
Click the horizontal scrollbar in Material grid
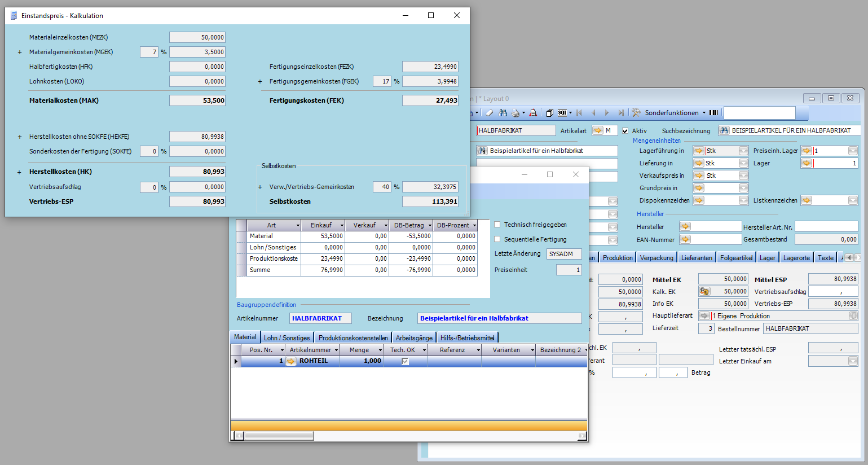(x=279, y=436)
